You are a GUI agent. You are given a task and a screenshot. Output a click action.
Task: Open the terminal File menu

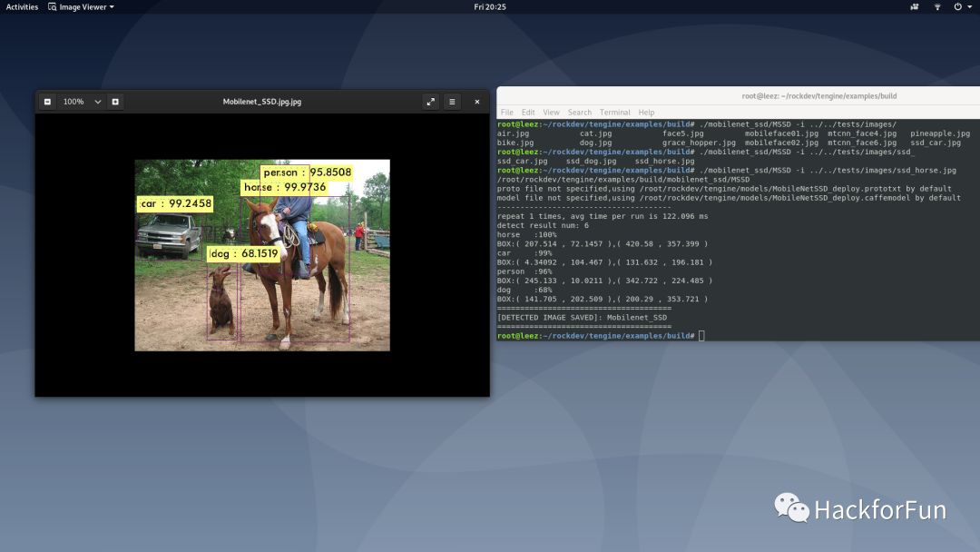507,113
